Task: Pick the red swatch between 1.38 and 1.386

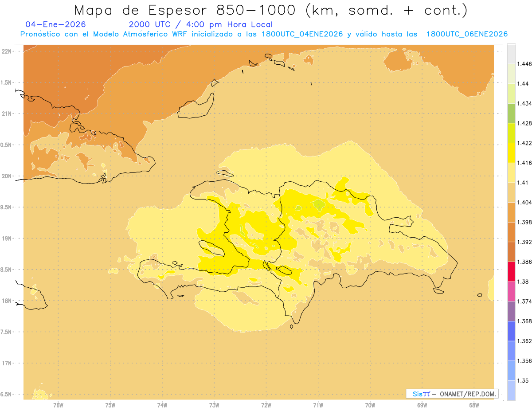Action: tap(511, 271)
